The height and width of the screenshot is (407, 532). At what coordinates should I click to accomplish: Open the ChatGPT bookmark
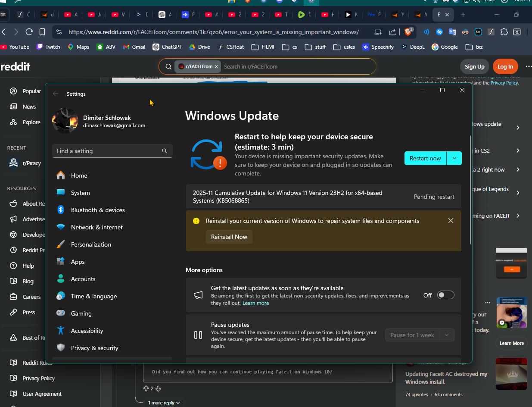[167, 47]
